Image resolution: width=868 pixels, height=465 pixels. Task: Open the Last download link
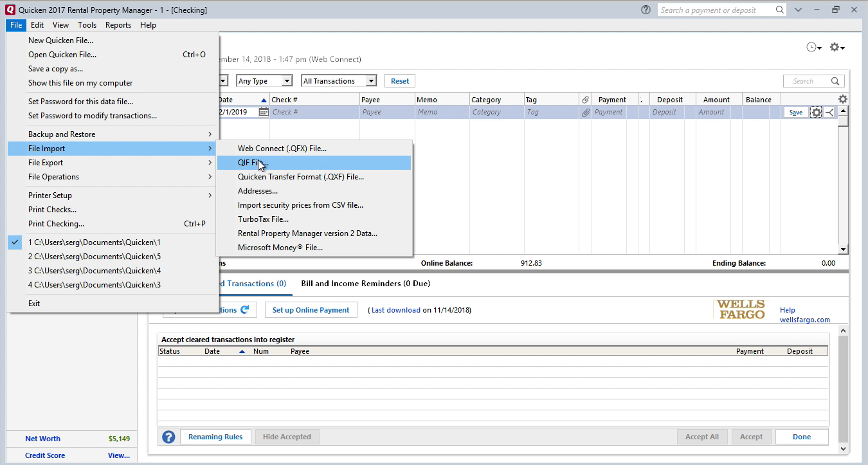point(396,310)
